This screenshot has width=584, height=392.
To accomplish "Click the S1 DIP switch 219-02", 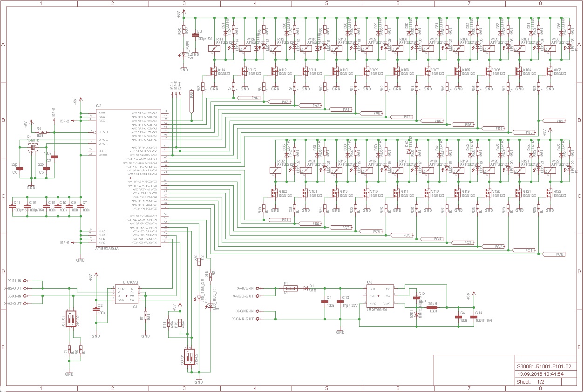I will click(70, 319).
